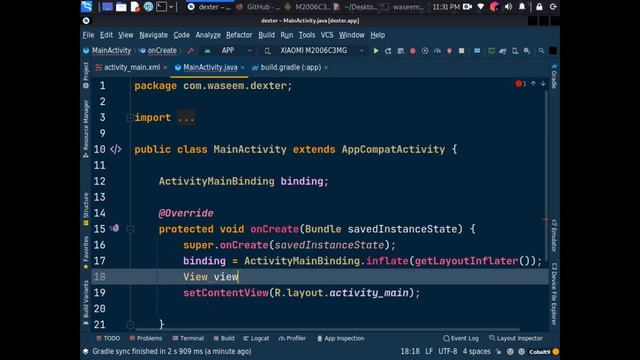The width and height of the screenshot is (640, 360).
Task: Open the XIAOMI M2006C3MG device dropdown
Action: coord(313,51)
